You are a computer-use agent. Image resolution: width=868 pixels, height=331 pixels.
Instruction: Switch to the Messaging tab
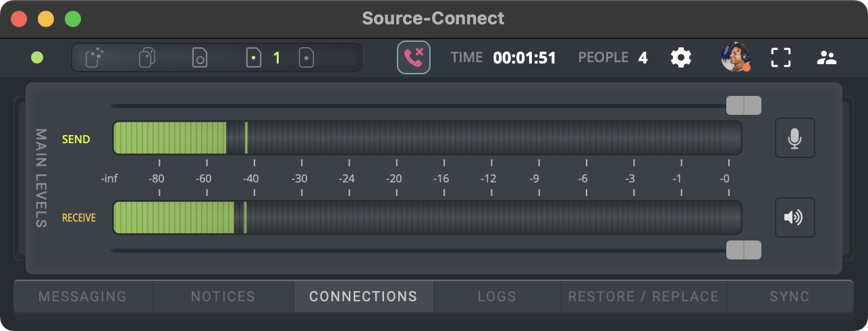coord(82,297)
